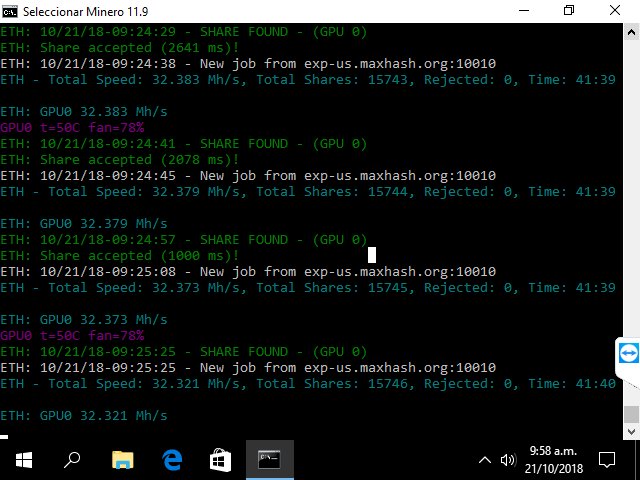Click the line with Total Shares: 15744

(x=308, y=191)
